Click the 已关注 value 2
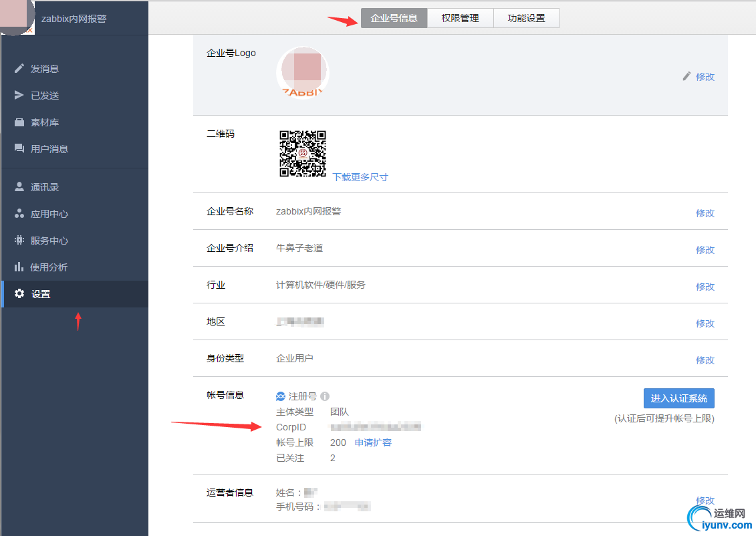Image resolution: width=756 pixels, height=536 pixels. 333,458
